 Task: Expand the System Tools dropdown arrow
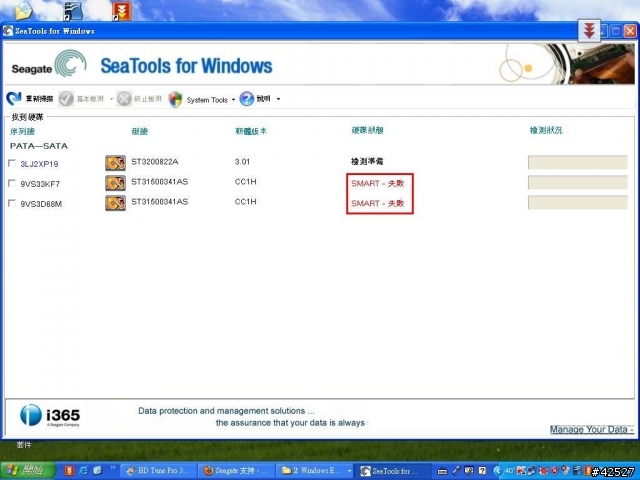pos(233,100)
